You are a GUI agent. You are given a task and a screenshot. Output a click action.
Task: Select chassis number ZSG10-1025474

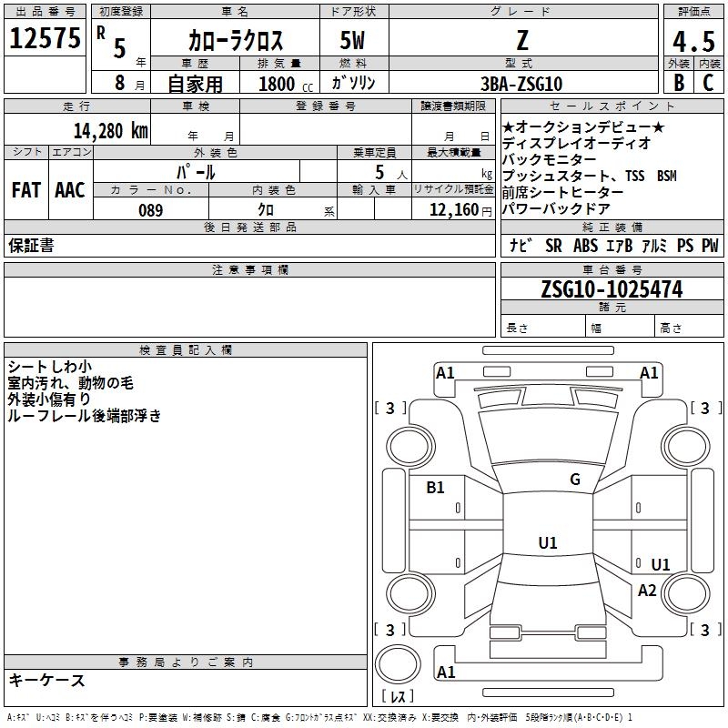pyautogui.click(x=612, y=289)
